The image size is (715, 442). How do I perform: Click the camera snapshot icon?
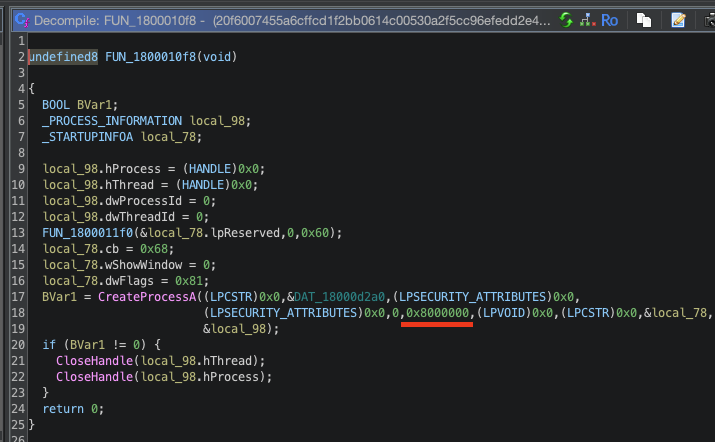pos(710,20)
